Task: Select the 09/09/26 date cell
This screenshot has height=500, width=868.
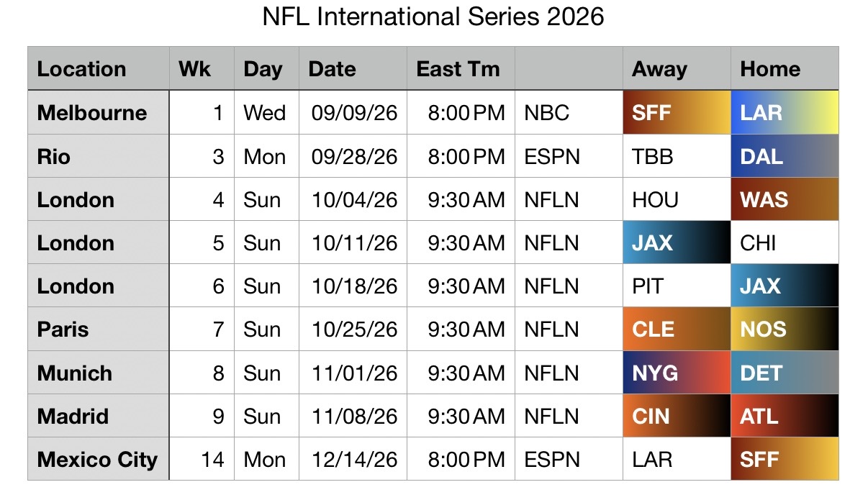Action: point(353,113)
